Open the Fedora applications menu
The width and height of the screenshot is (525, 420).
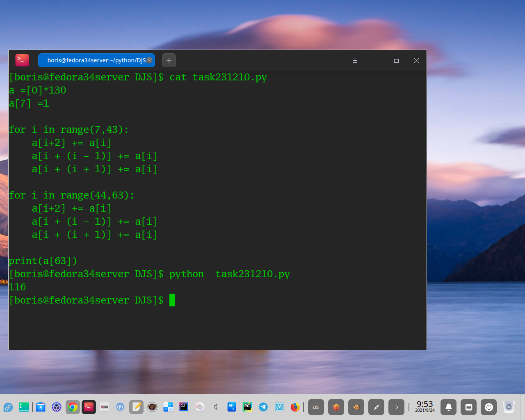[8, 407]
